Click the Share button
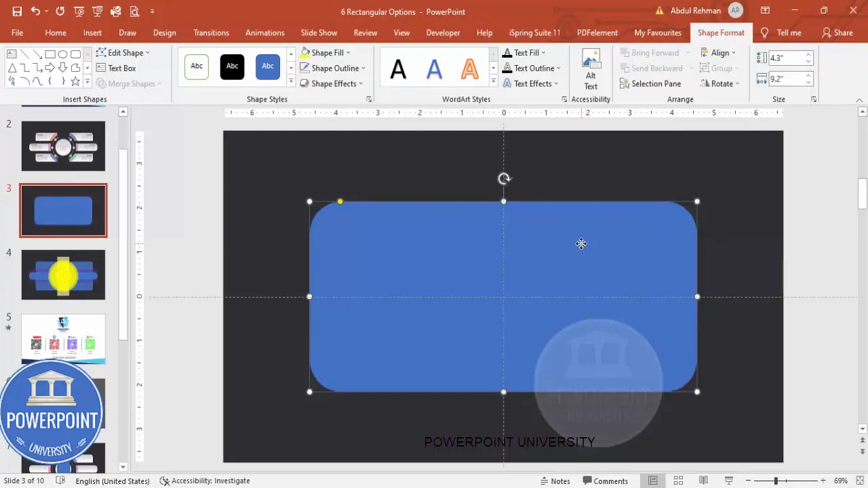 click(837, 33)
